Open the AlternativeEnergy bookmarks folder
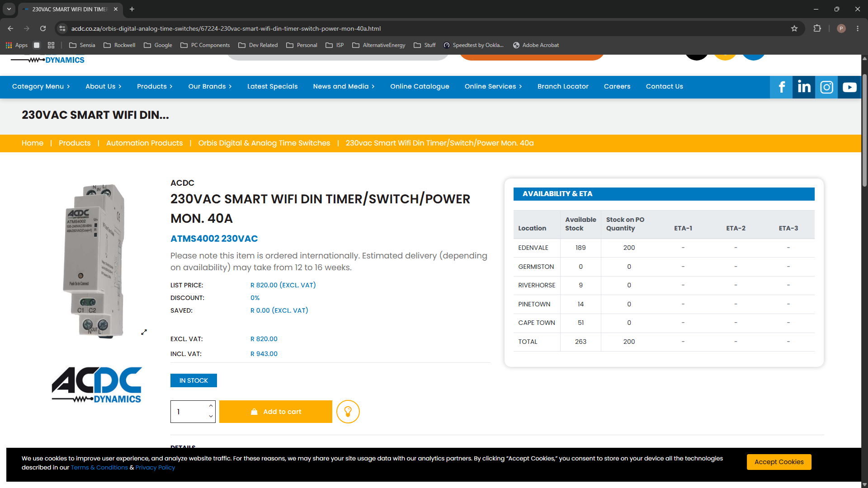Viewport: 868px width, 488px height. tap(379, 45)
